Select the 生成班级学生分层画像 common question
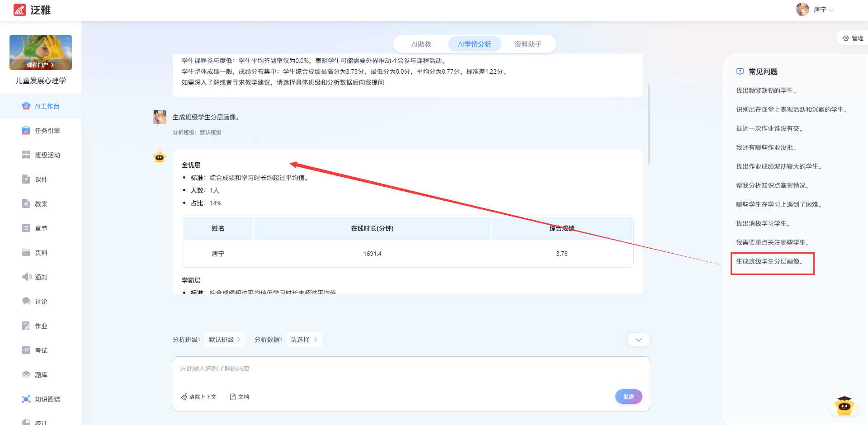The height and width of the screenshot is (425, 868). click(x=769, y=261)
